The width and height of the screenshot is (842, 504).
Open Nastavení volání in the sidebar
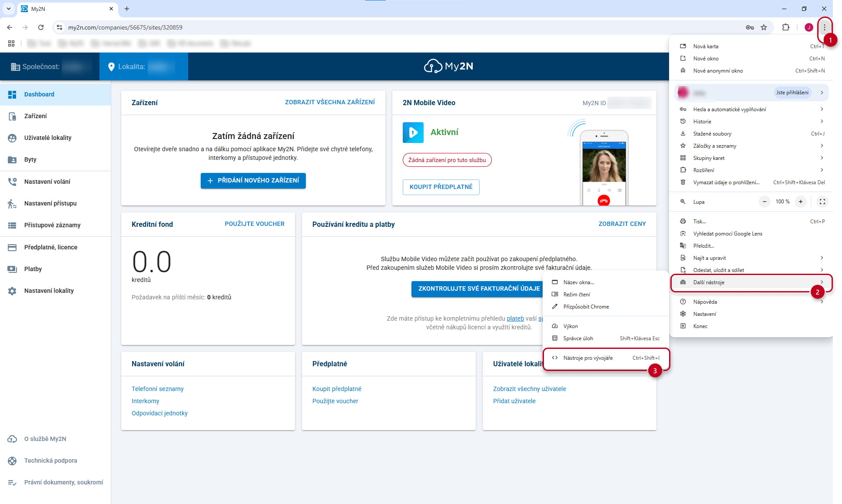[x=56, y=182]
